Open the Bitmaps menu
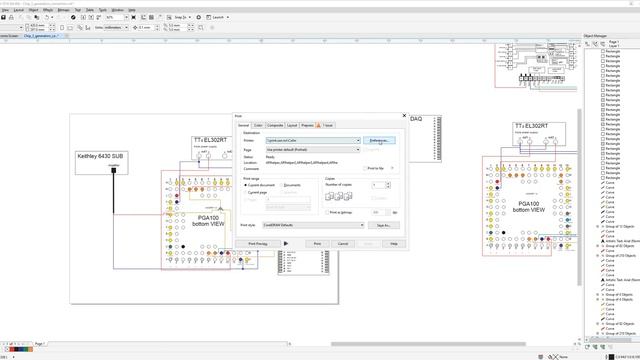 tap(63, 10)
